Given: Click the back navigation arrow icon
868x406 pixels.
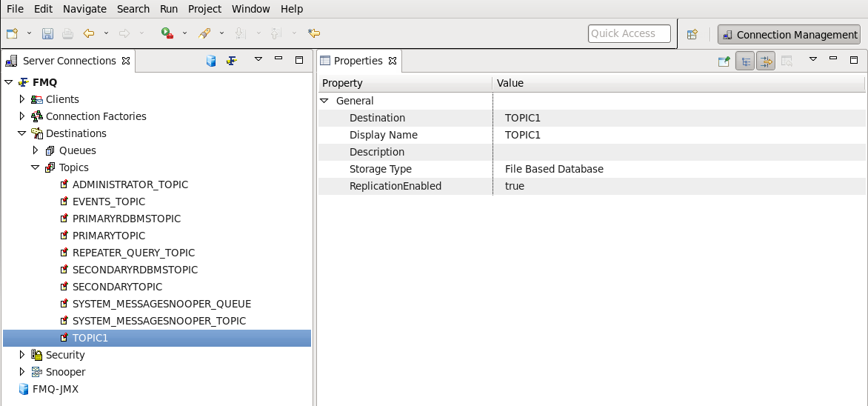Looking at the screenshot, I should pyautogui.click(x=89, y=34).
